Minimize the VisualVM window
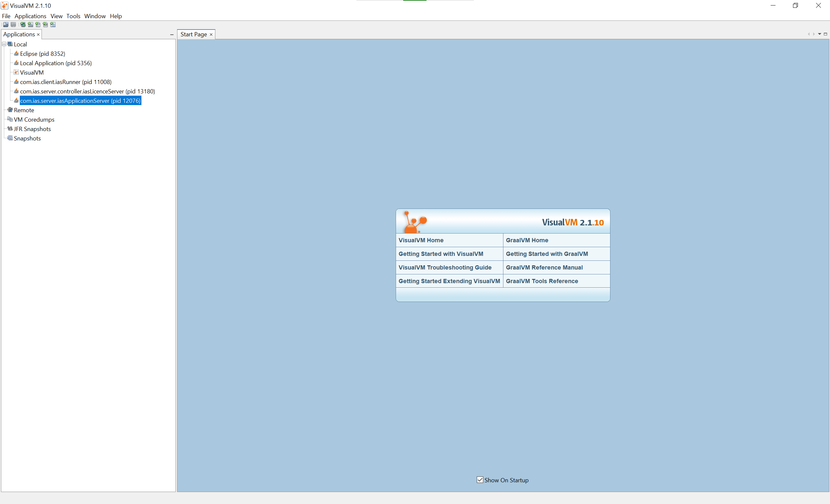 pyautogui.click(x=773, y=6)
